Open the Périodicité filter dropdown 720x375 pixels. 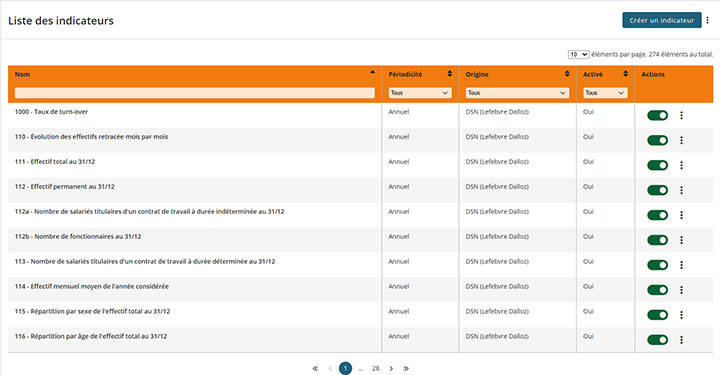coord(420,93)
